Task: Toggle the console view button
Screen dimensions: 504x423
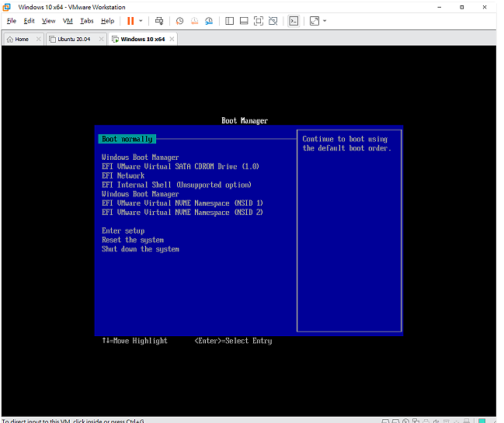Action: [x=294, y=21]
